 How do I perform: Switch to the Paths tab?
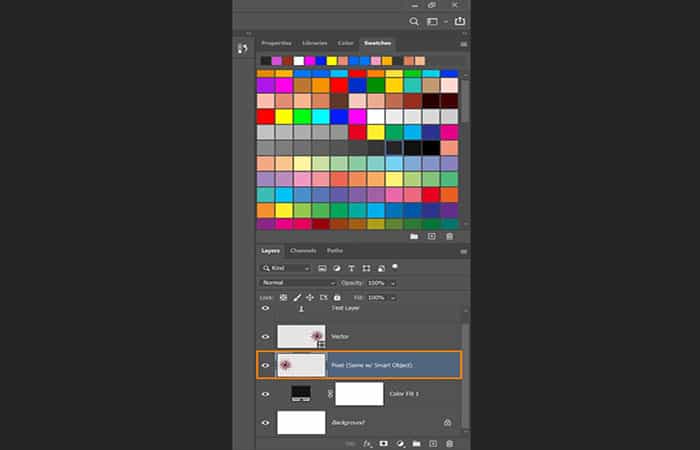coord(335,251)
